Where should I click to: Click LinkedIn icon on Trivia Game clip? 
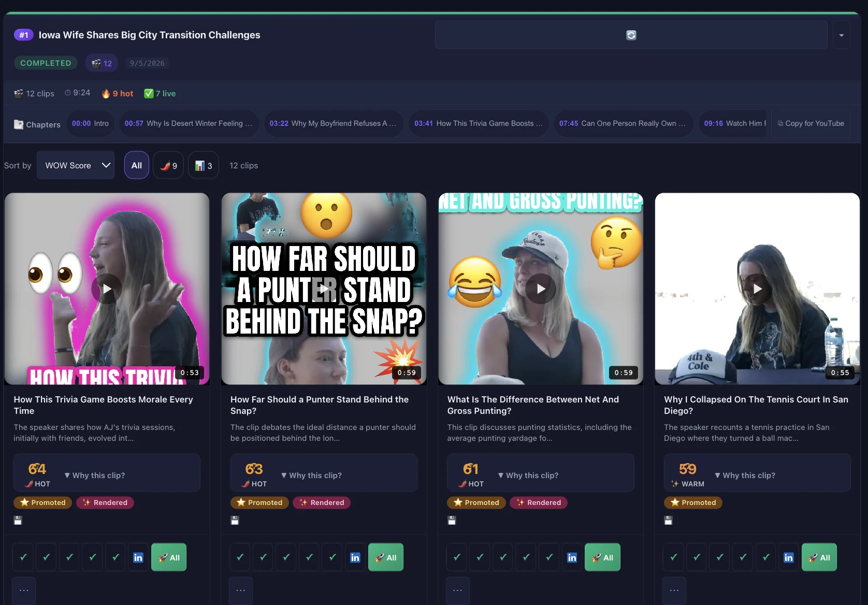click(138, 557)
